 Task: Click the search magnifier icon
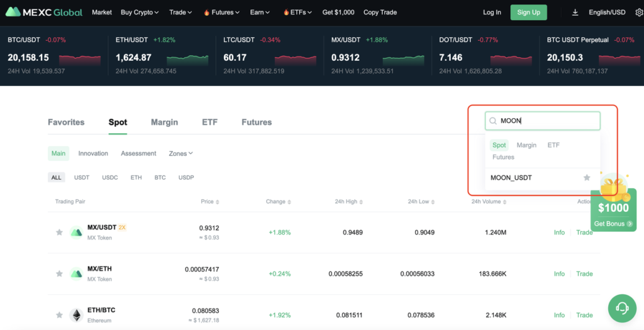point(493,121)
